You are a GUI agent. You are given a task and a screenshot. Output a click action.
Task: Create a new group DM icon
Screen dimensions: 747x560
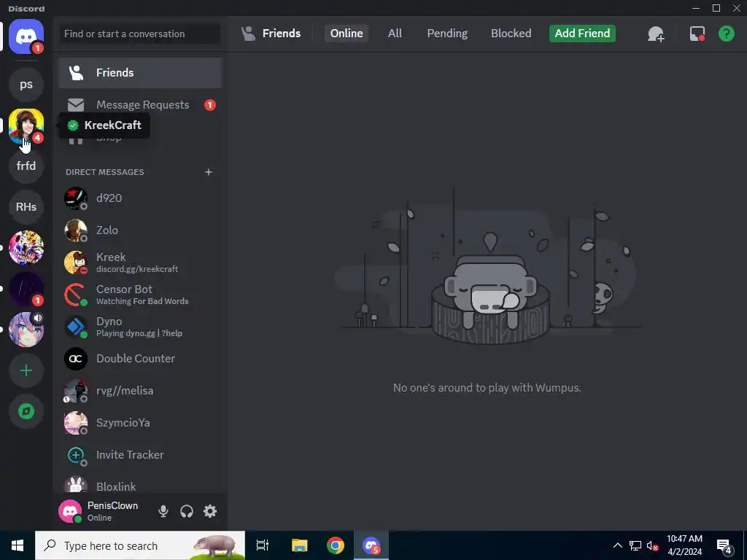tap(656, 34)
